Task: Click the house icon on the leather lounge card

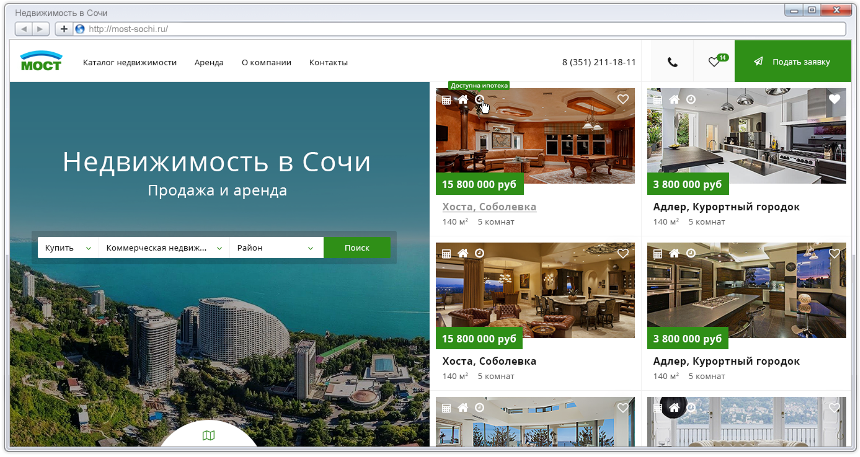Action: (x=463, y=253)
